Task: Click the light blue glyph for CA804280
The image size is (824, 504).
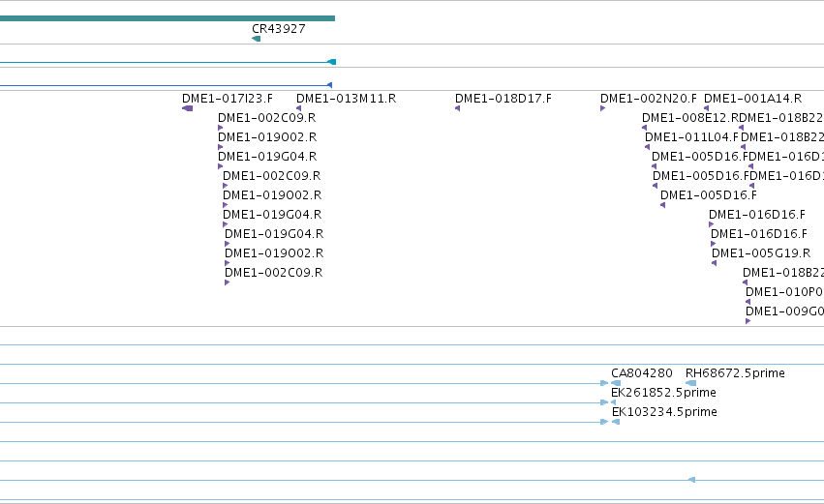Action: [x=616, y=383]
